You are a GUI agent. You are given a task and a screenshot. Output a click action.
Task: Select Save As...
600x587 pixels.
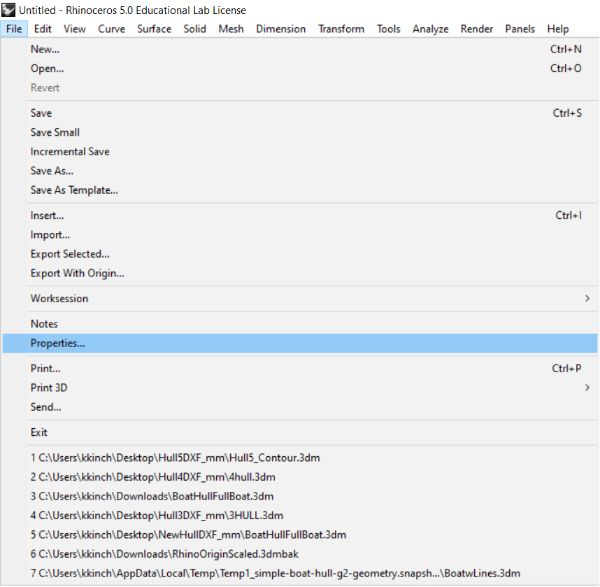(300, 171)
